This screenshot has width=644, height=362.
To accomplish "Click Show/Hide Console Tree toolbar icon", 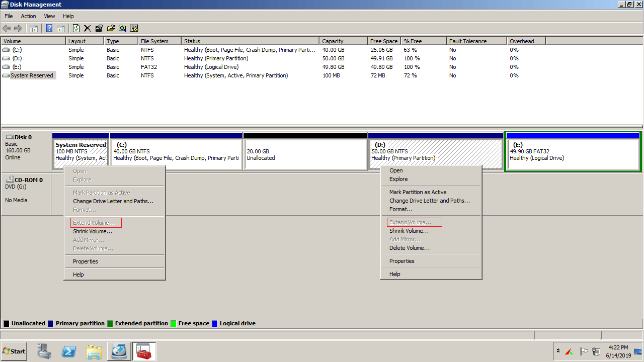I will point(34,29).
